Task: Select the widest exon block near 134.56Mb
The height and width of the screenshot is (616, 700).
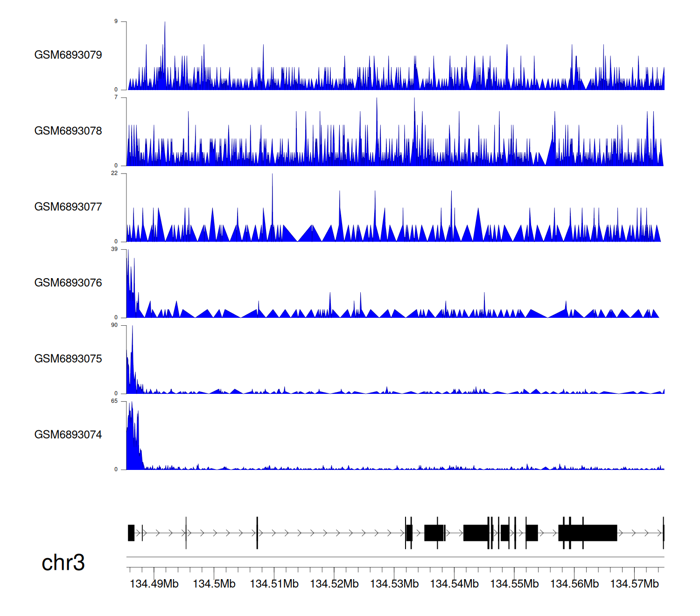Action: click(x=588, y=533)
